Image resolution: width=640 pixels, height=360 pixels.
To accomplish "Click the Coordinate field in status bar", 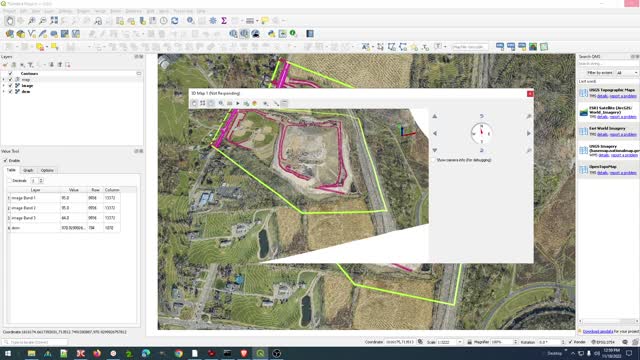I will pyautogui.click(x=400, y=342).
